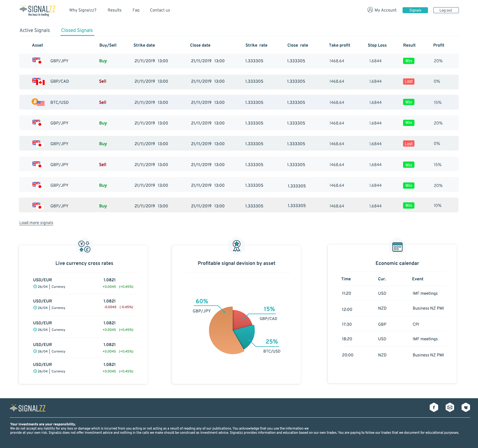Click the email envelope icon in footer
The width and height of the screenshot is (478, 448).
coord(450,407)
